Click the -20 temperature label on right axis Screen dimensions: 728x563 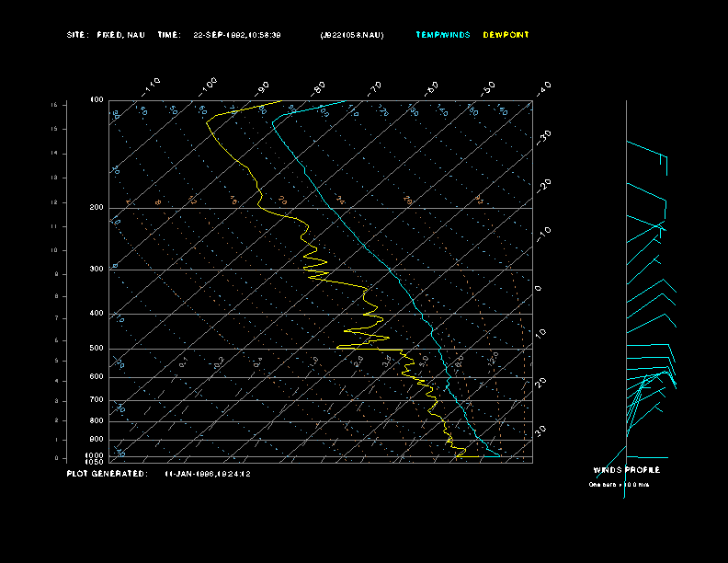tap(543, 185)
